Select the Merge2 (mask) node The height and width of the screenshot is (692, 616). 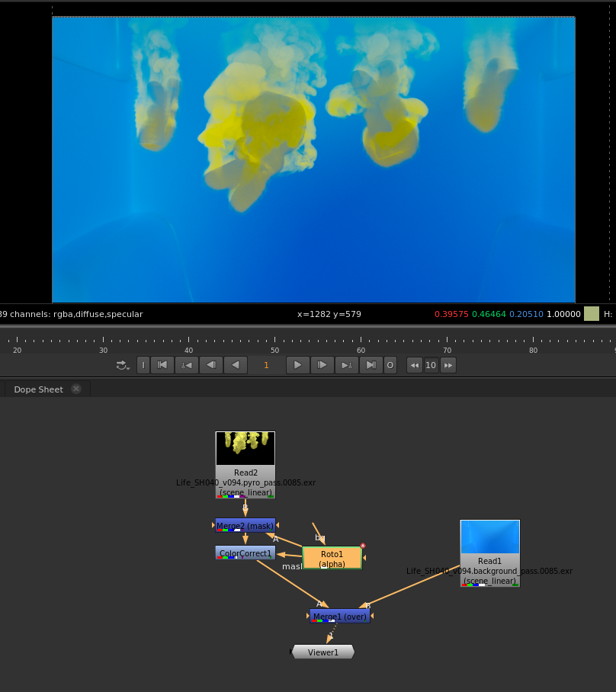(245, 525)
